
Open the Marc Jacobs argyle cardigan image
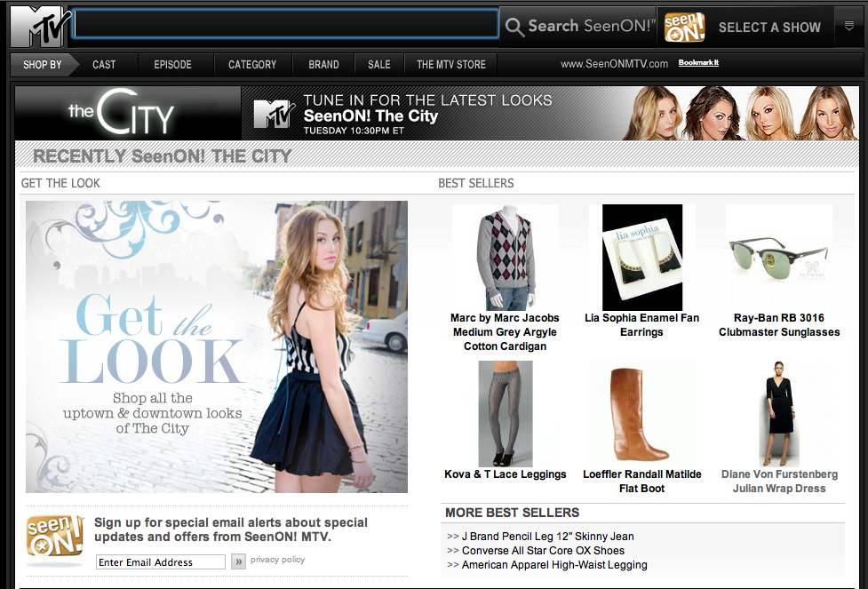point(506,258)
